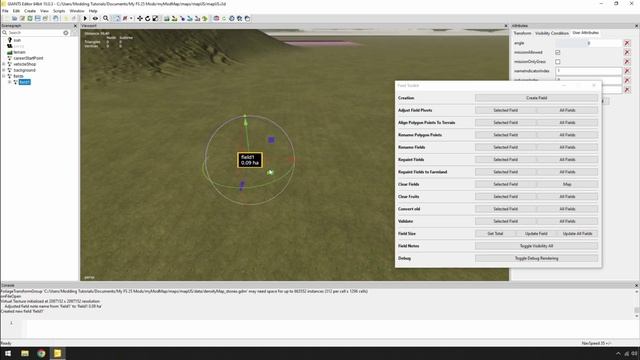Click Toggle Visibility All for Field Notes

click(536, 246)
